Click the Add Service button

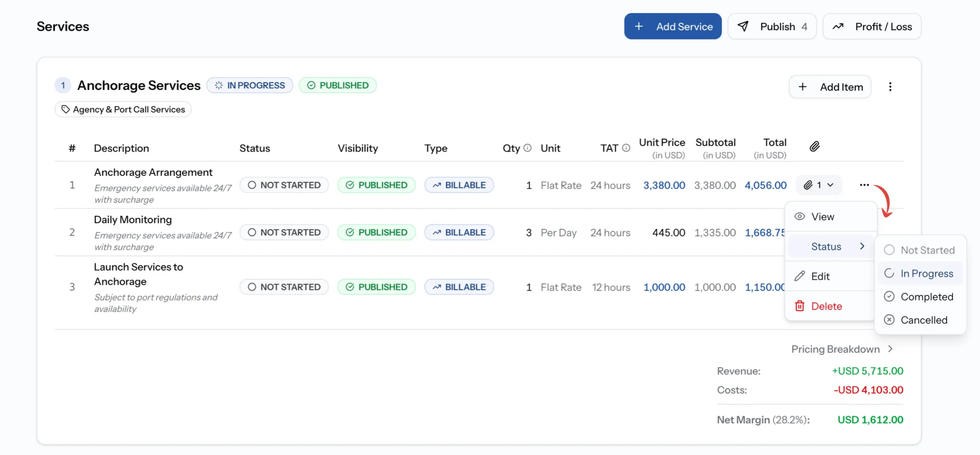coord(673,26)
